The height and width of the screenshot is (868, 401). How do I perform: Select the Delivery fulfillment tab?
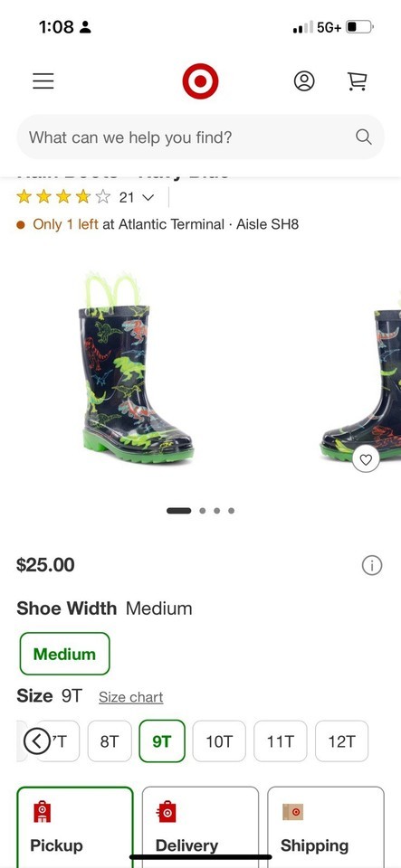click(201, 827)
